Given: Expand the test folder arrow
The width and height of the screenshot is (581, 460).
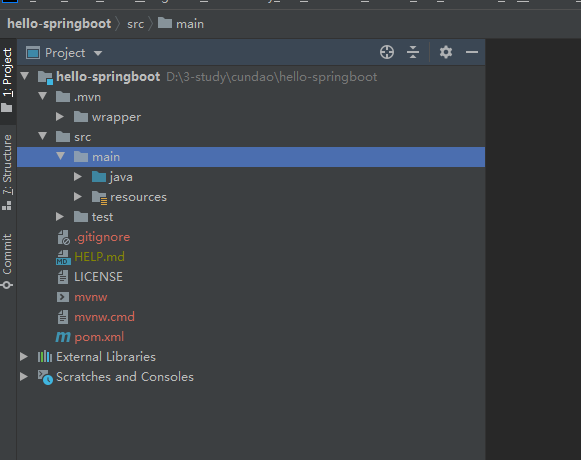Looking at the screenshot, I should [60, 217].
